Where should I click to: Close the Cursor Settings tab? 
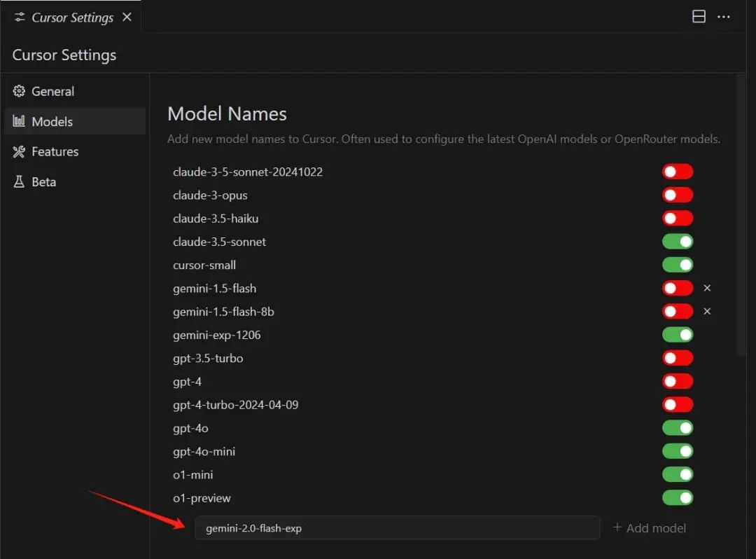click(127, 17)
